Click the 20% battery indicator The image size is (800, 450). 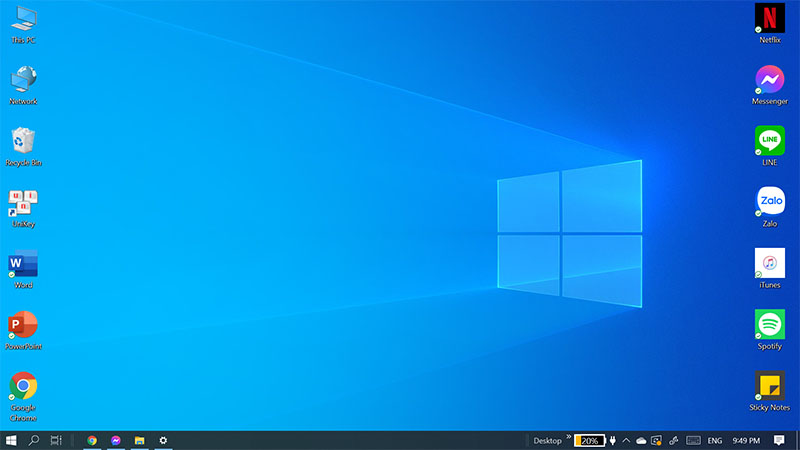click(589, 441)
